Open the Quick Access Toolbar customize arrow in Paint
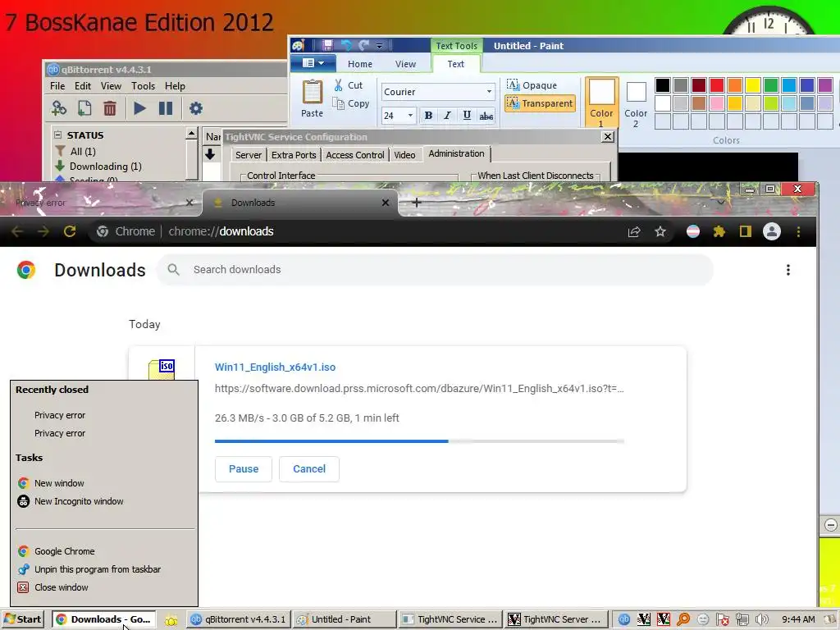 (x=379, y=46)
